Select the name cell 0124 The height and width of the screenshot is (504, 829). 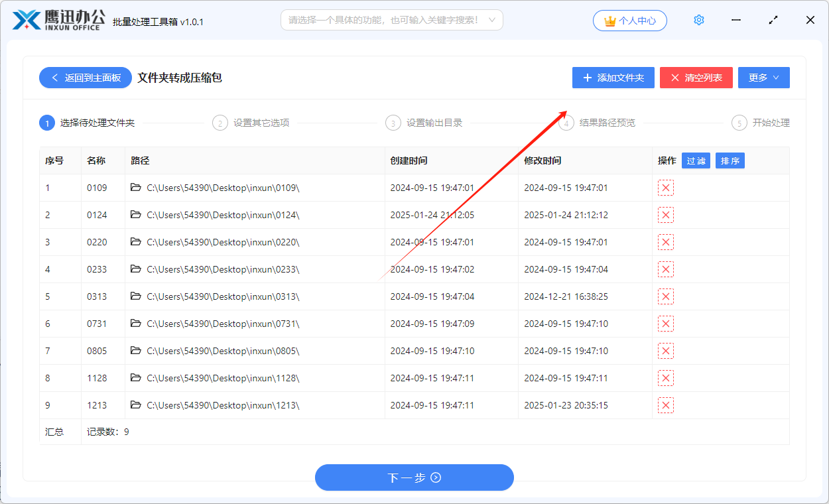[97, 215]
